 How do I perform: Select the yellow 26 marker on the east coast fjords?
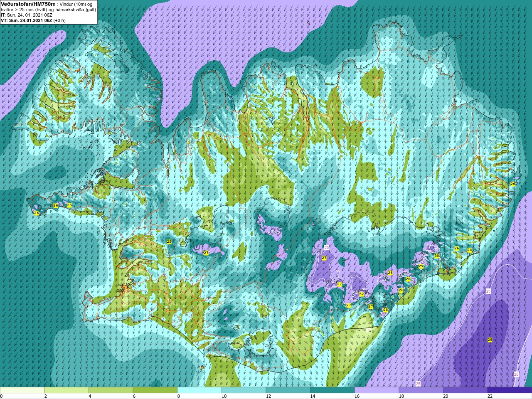point(512,184)
